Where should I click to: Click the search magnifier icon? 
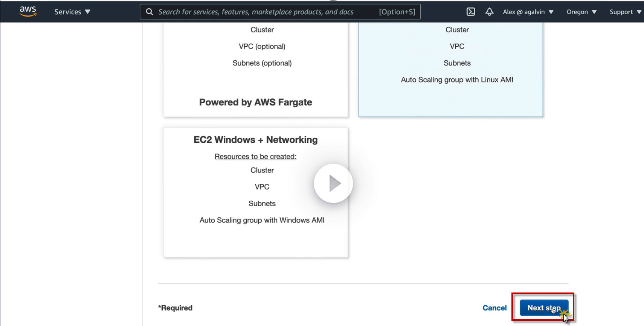point(150,12)
